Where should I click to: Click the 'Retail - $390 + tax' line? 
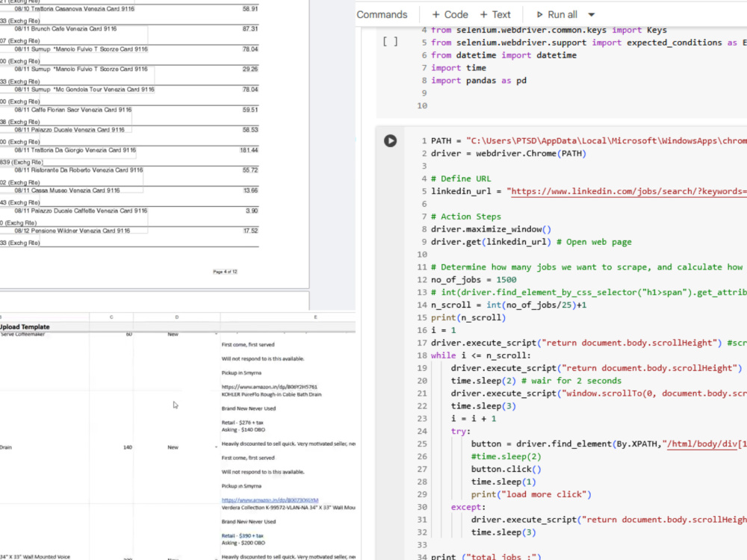(x=243, y=535)
